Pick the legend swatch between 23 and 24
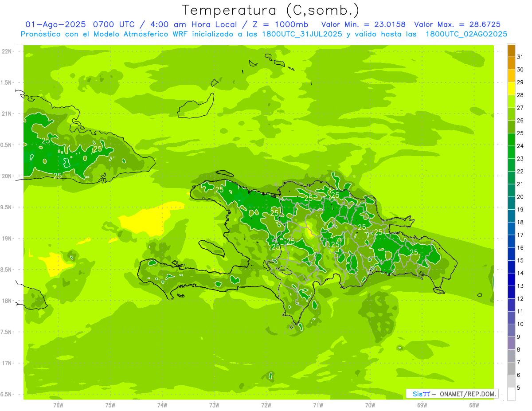The width and height of the screenshot is (532, 411). point(511,152)
